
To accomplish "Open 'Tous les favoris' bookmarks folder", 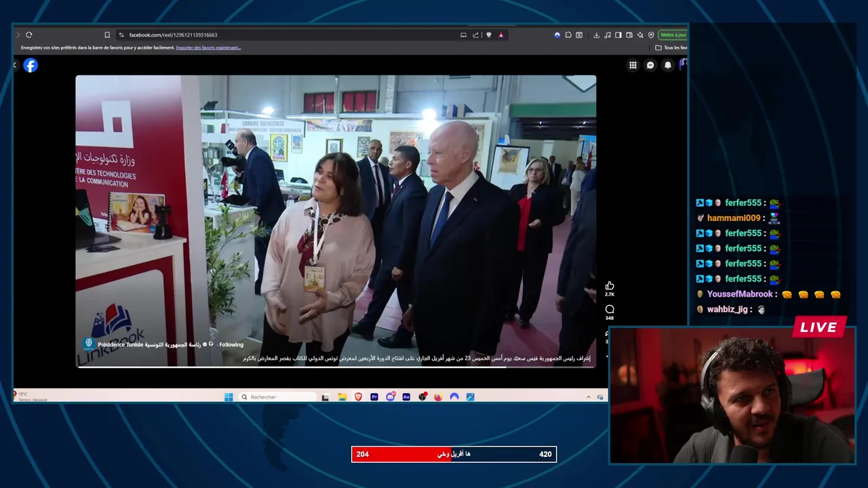I will click(x=671, y=47).
